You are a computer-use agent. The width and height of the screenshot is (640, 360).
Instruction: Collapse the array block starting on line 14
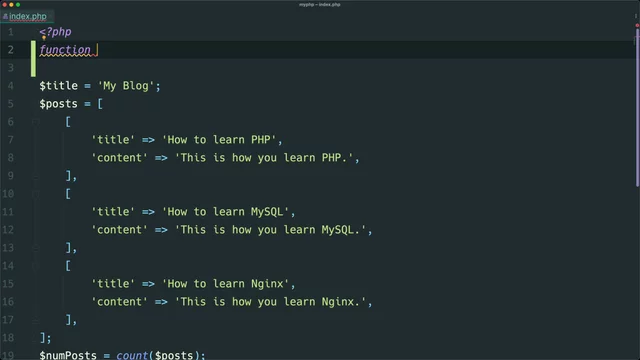click(36, 266)
